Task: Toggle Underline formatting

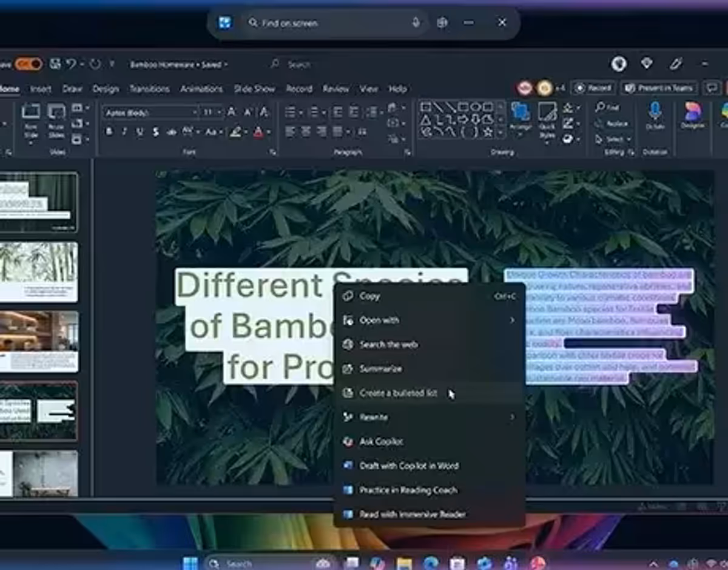Action: coord(140,132)
